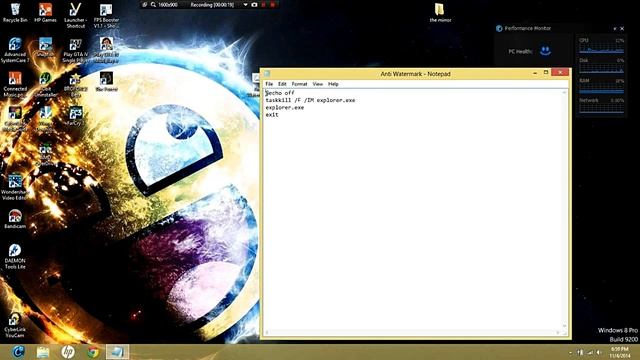The width and height of the screenshot is (640, 360).
Task: Place cursor on the 'exit' line
Action: 272,115
